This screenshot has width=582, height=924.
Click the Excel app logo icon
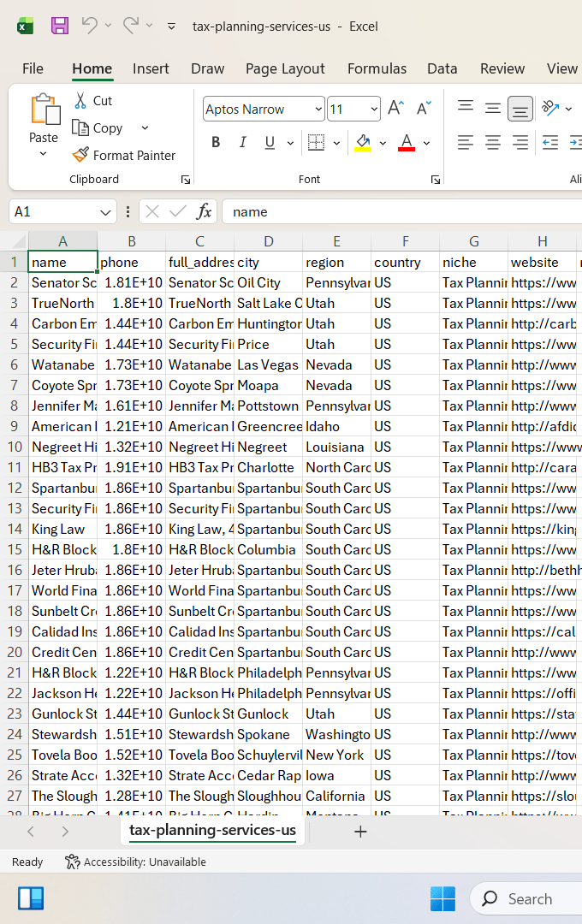26,26
